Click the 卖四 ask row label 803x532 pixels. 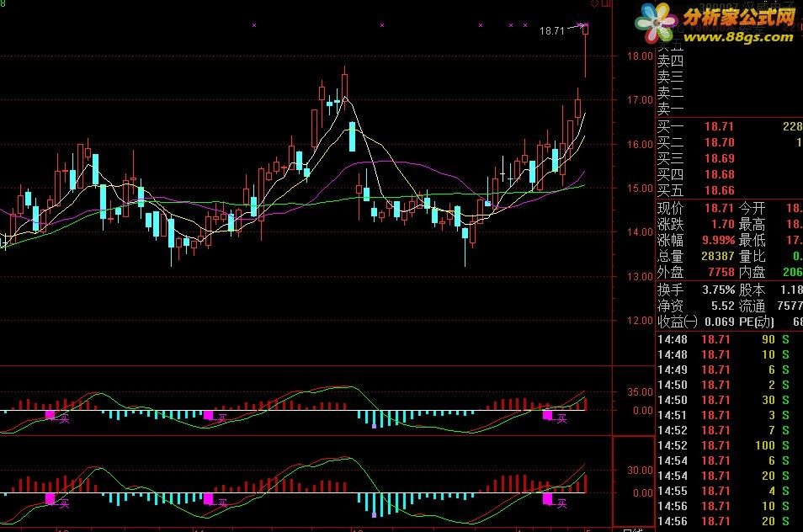tap(670, 61)
